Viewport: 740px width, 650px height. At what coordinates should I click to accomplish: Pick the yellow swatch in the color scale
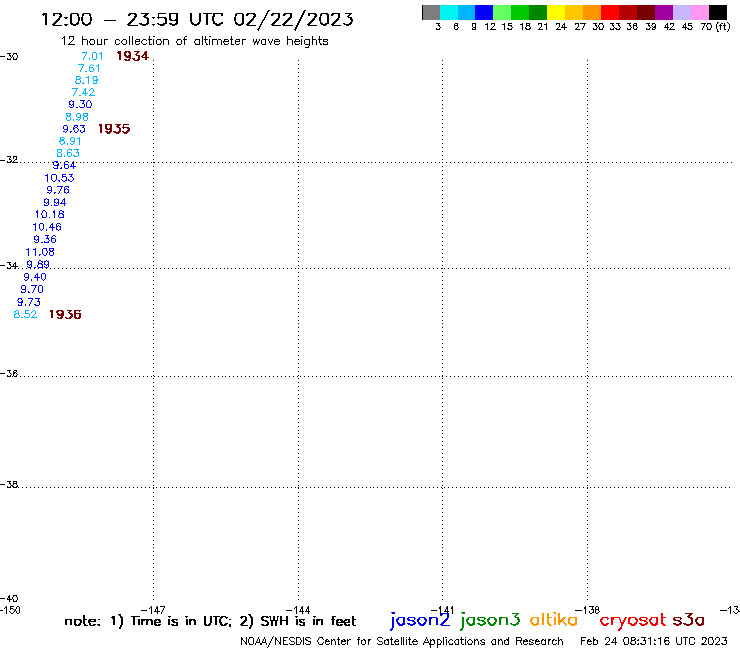click(556, 12)
